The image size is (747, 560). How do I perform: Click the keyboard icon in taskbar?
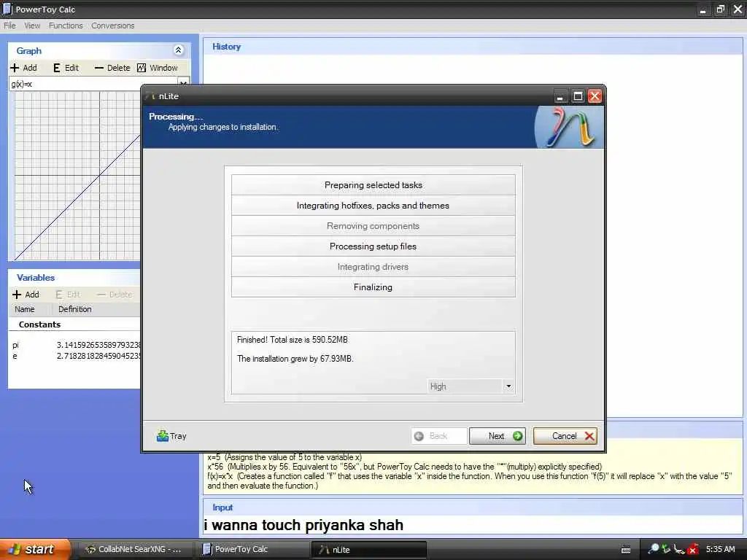(x=626, y=550)
